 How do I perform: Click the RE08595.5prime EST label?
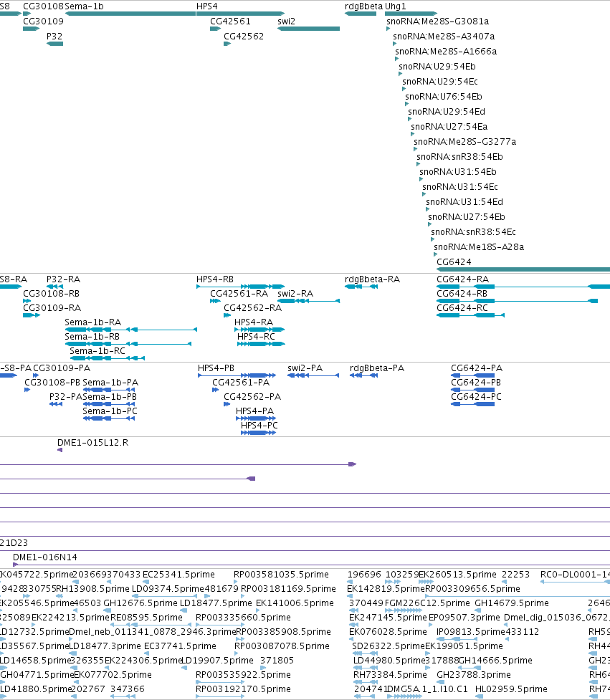click(x=146, y=617)
